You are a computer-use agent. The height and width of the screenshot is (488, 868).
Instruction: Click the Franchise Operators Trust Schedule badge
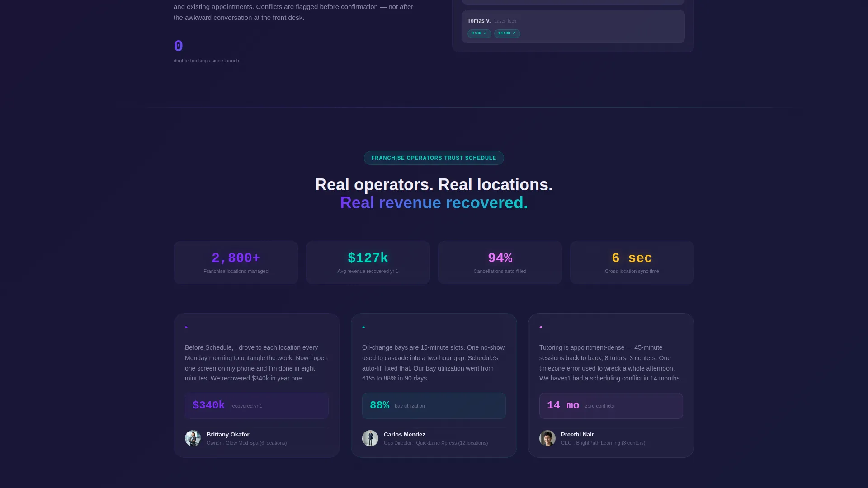(x=434, y=158)
